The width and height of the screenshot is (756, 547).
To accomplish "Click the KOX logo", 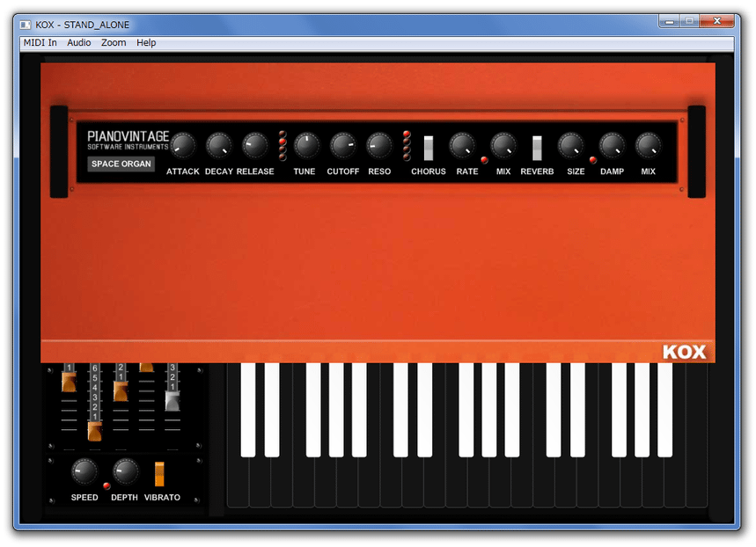I will click(685, 353).
